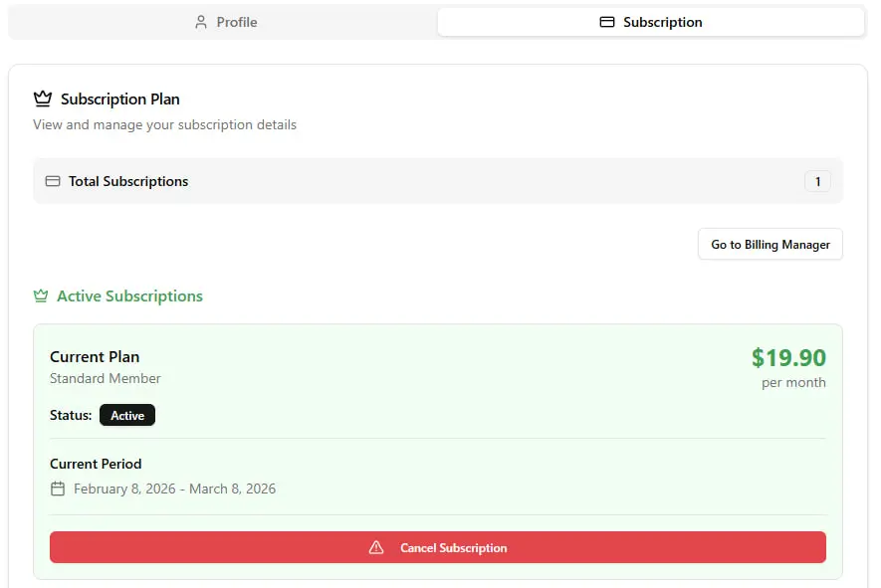Click the 'February 8, 2026 - March 8, 2026' period
Image resolution: width=881 pixels, height=588 pixels.
(x=175, y=489)
